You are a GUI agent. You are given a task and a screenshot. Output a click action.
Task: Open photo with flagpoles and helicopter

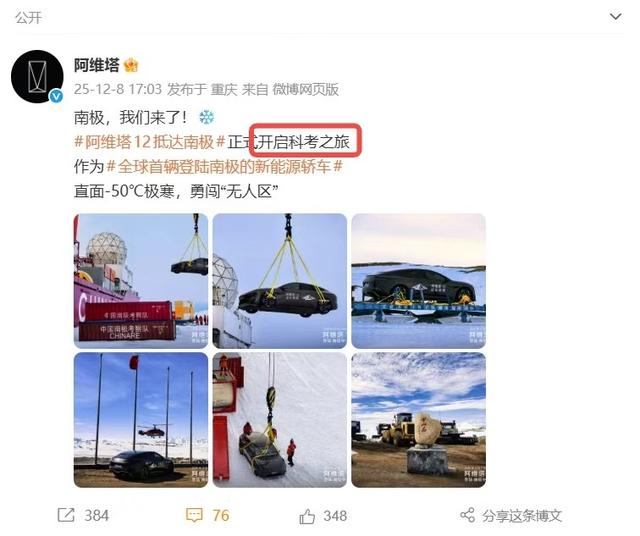141,420
